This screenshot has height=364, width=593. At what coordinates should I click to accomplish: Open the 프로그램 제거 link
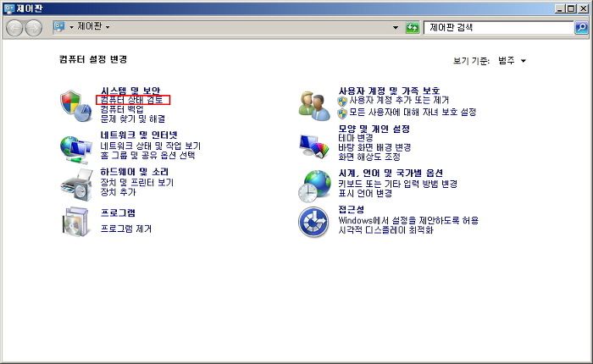coord(126,229)
